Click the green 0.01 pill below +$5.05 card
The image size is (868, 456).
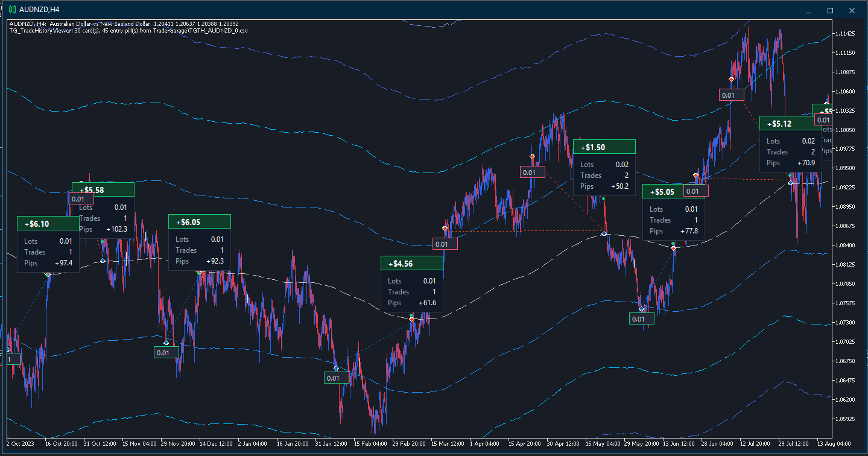coord(641,318)
